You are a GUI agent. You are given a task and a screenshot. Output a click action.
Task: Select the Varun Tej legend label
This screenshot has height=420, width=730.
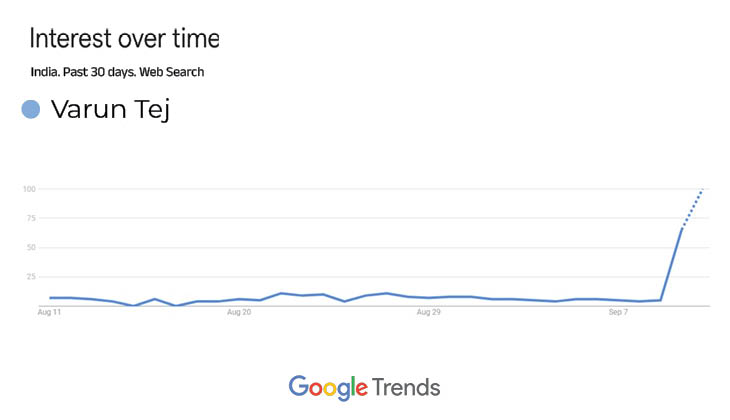click(111, 110)
